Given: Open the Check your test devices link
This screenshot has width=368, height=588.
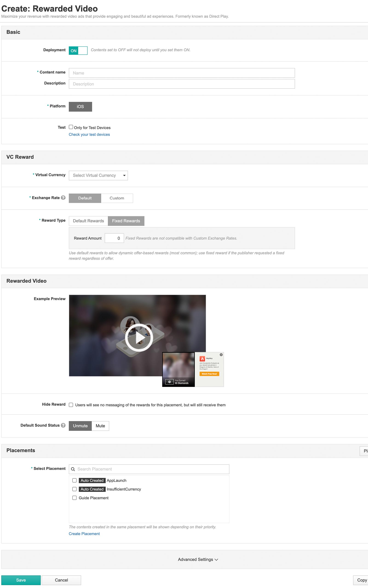Looking at the screenshot, I should 89,134.
